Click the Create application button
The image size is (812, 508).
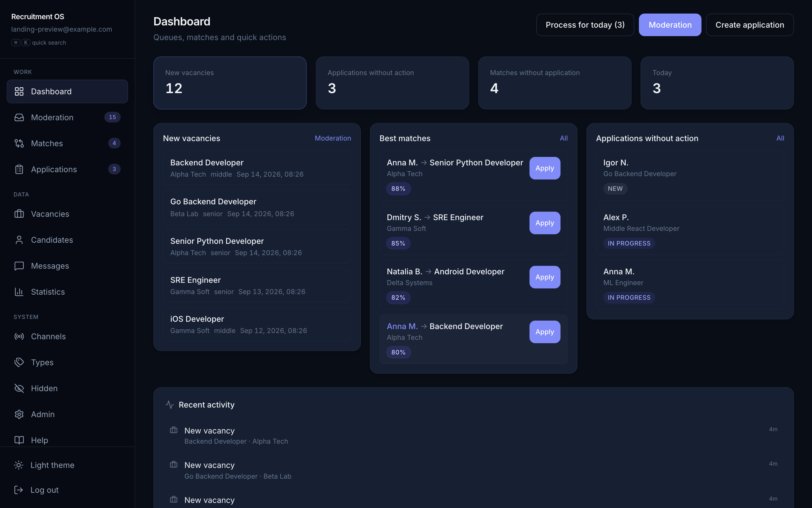coord(750,25)
